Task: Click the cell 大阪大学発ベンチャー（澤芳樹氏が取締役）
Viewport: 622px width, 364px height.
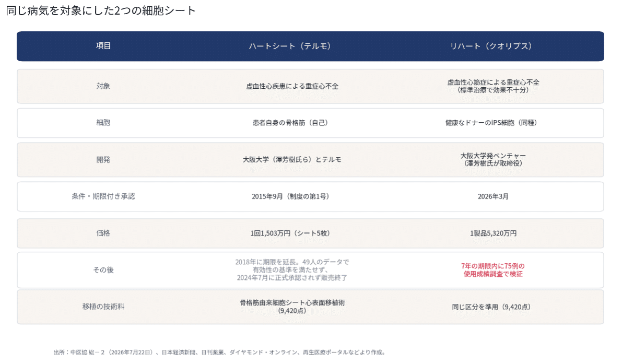Action: pos(493,159)
